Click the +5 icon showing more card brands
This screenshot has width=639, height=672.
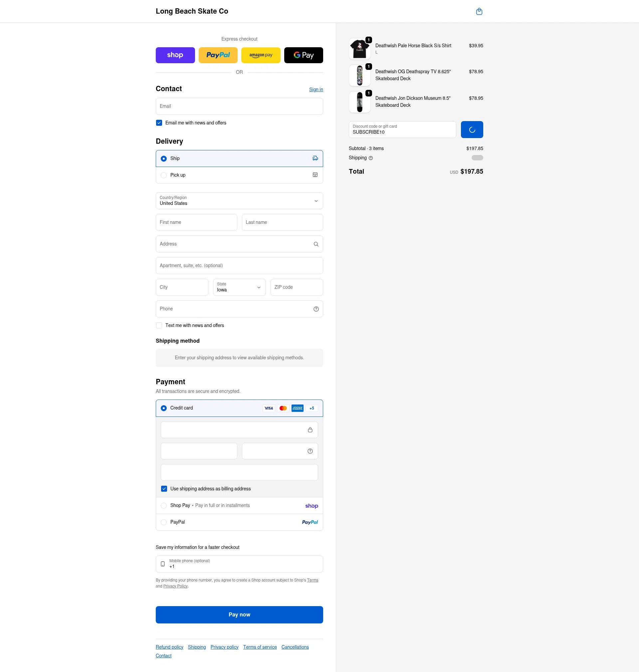[x=311, y=408]
